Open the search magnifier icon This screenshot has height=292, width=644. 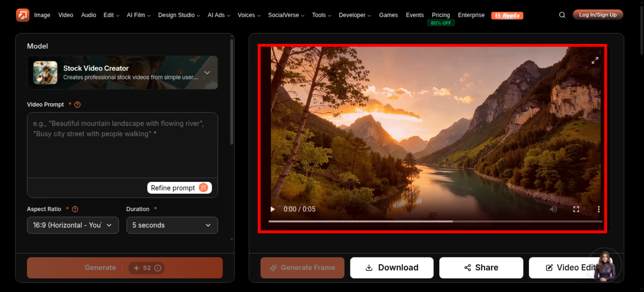(562, 15)
